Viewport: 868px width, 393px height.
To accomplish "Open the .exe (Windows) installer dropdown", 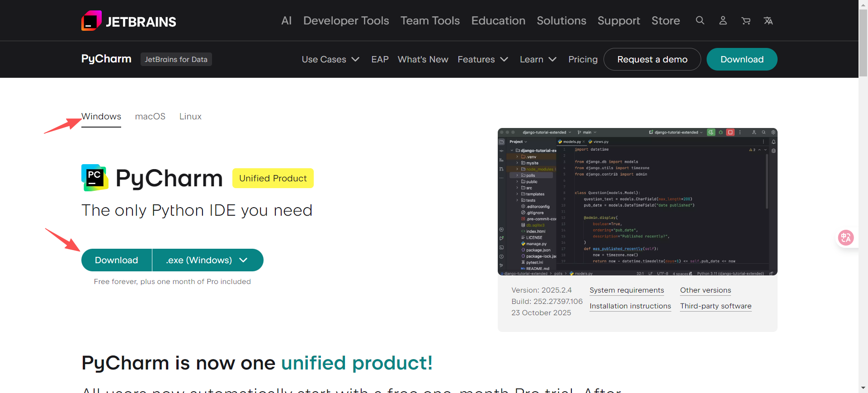I will [x=208, y=260].
